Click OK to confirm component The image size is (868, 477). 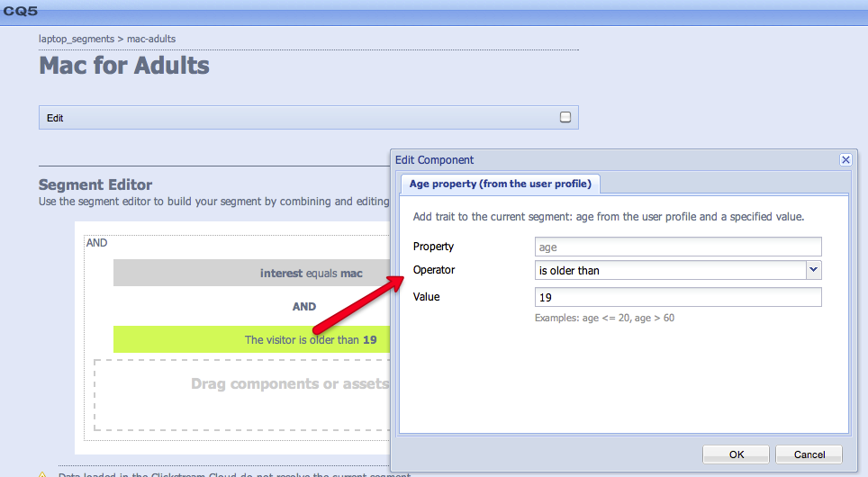click(x=737, y=454)
